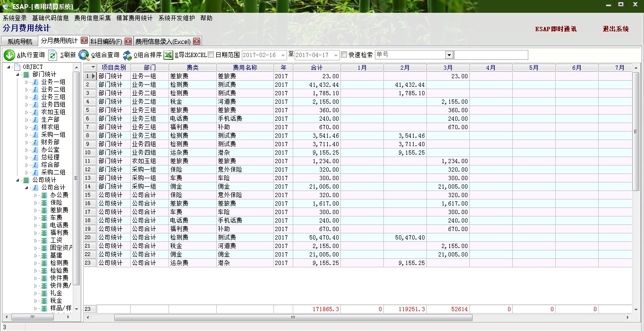Open the end date 2017-04-17 dropdown
This screenshot has width=644, height=331.
(336, 55)
